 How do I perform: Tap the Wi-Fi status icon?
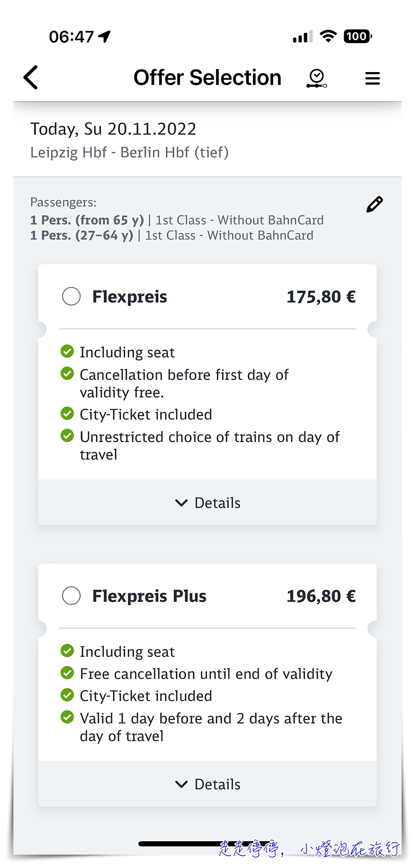tap(328, 36)
